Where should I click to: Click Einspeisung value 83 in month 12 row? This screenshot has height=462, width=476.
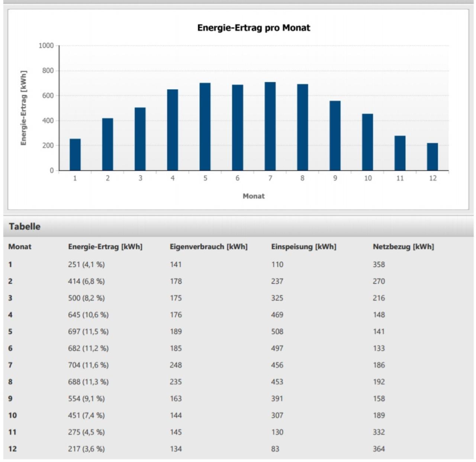click(275, 449)
